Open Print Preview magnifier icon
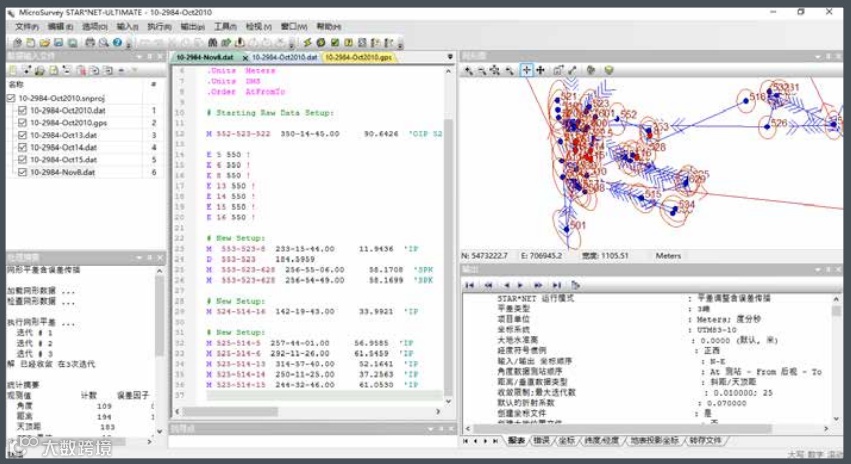 (x=103, y=42)
